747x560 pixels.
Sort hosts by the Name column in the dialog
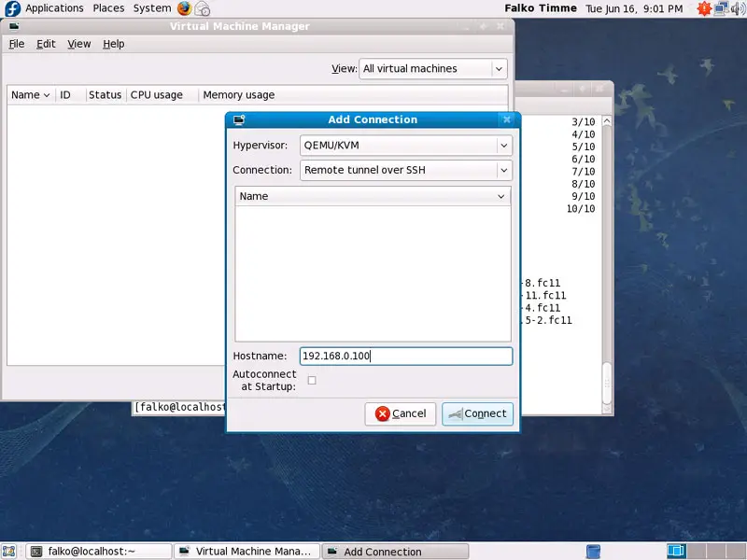[373, 196]
